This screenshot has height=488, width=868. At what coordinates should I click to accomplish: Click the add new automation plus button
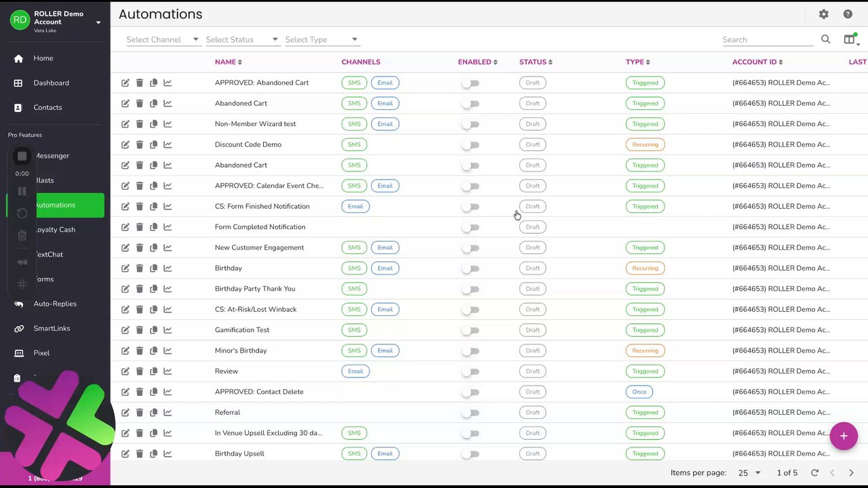click(844, 436)
